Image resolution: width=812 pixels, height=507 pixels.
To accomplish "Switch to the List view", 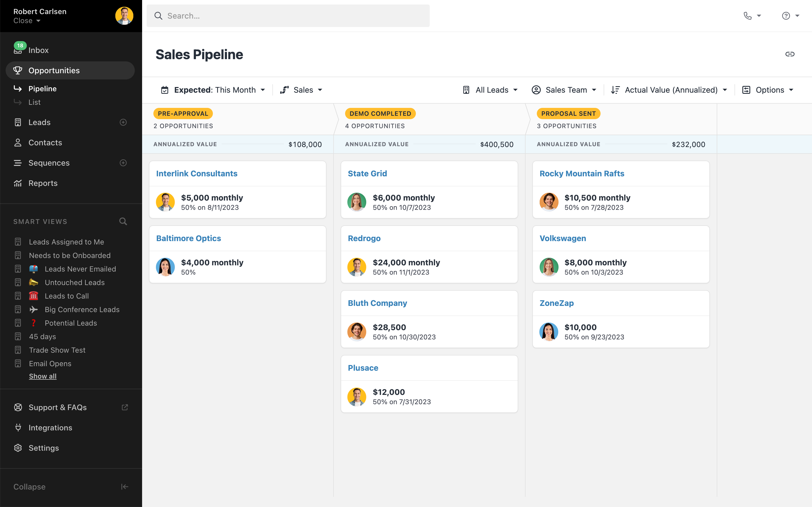I will tap(34, 102).
